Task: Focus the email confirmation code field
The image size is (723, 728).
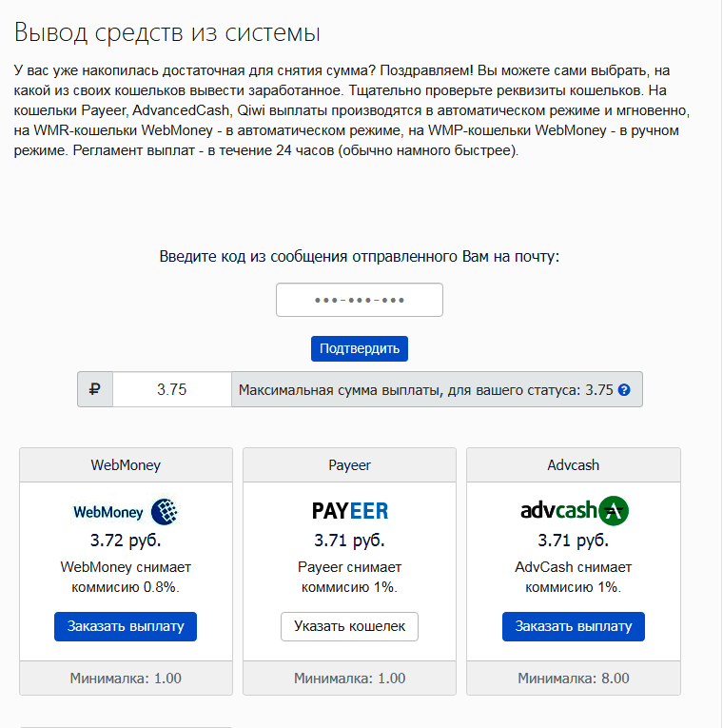Action: (360, 300)
